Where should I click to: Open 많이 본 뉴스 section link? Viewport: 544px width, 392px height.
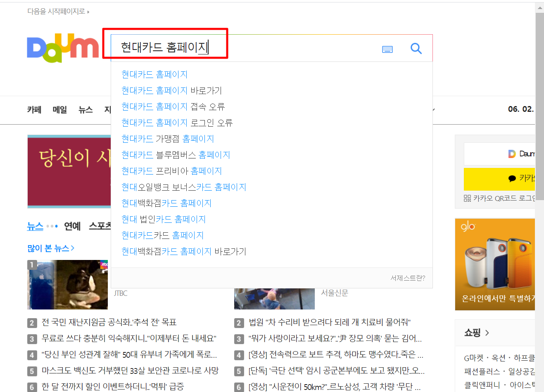point(51,248)
